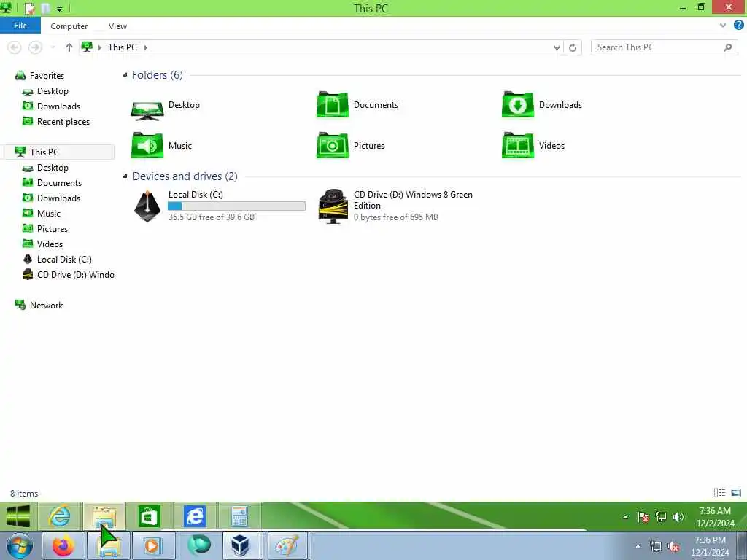Show hidden icons in green taskbar tray
The image size is (747, 560).
click(x=625, y=517)
